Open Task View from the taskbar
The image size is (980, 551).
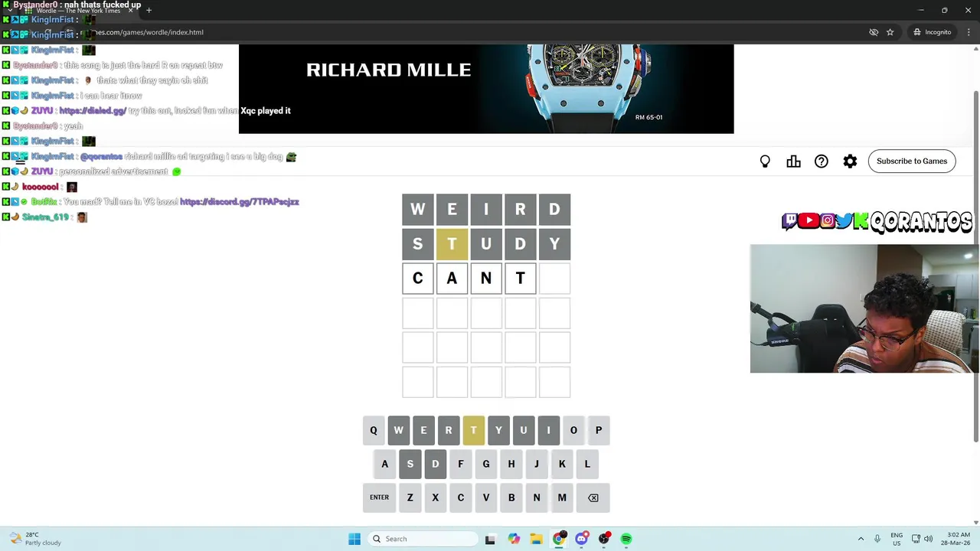pos(490,539)
